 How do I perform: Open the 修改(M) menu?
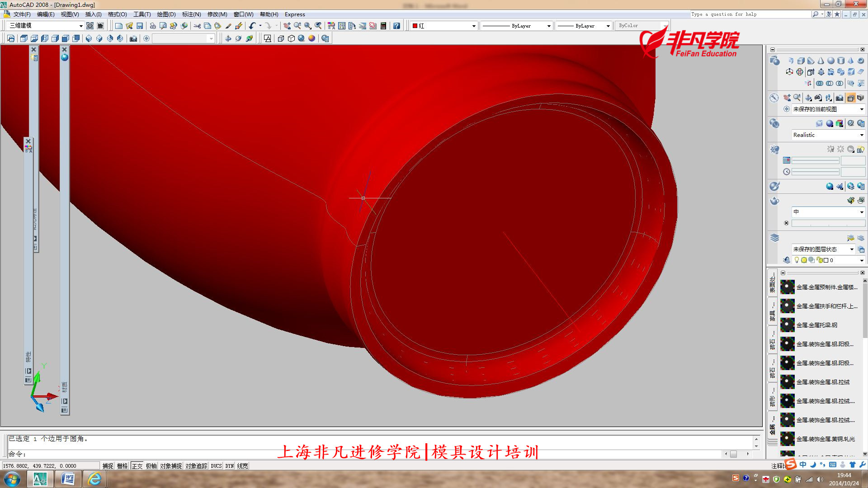pos(217,14)
